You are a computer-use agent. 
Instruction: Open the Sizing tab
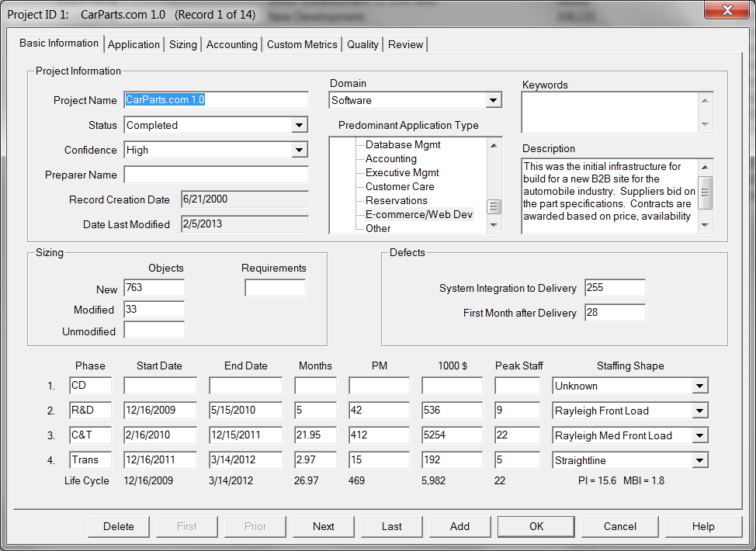click(x=182, y=44)
